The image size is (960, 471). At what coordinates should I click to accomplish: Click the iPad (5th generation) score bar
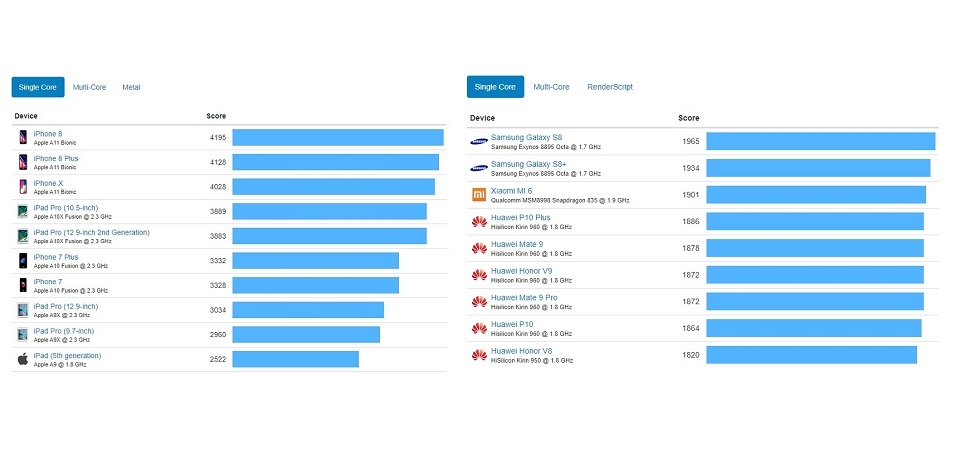point(296,359)
